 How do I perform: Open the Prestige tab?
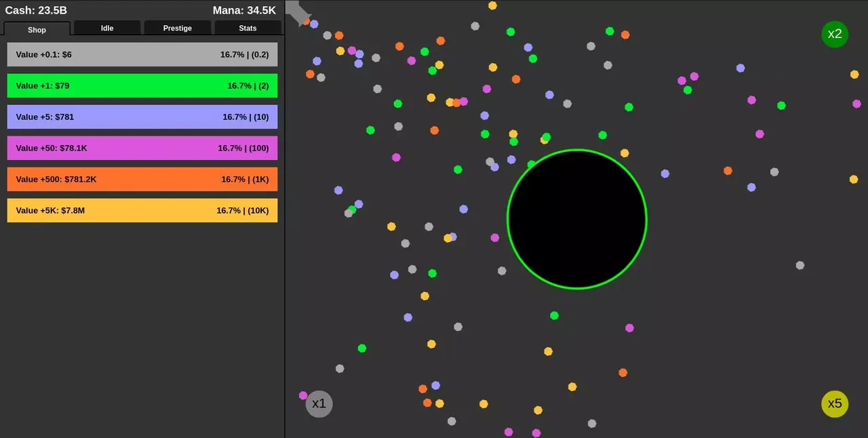(177, 28)
